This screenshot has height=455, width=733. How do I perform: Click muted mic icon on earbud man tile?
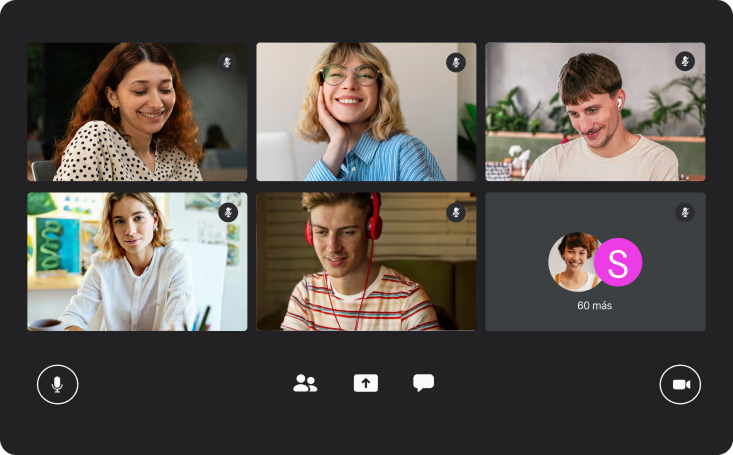pyautogui.click(x=685, y=61)
